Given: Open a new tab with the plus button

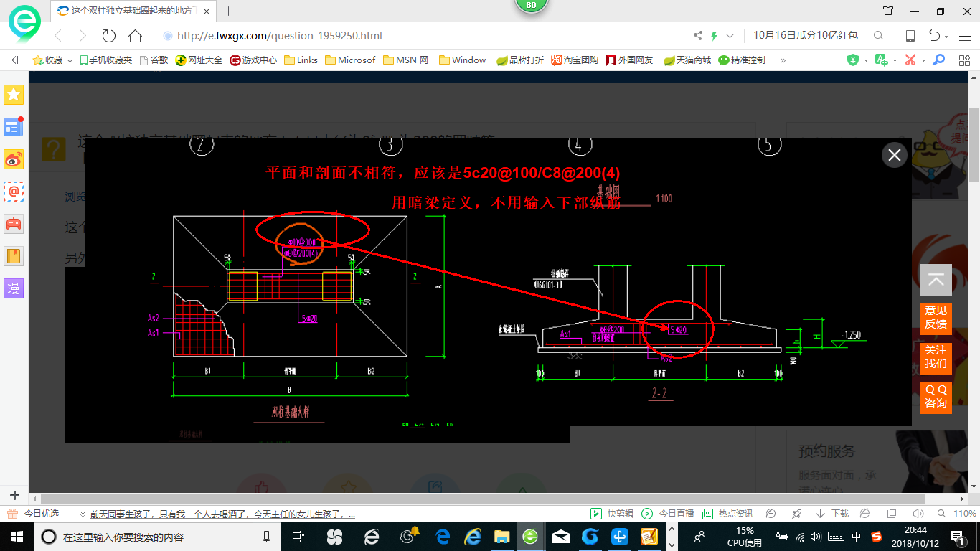Looking at the screenshot, I should (x=229, y=11).
